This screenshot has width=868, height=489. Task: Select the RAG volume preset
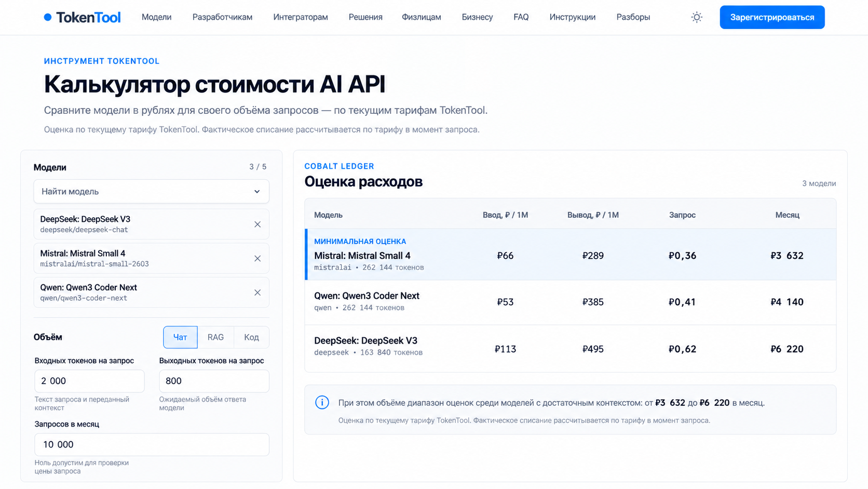coord(215,337)
